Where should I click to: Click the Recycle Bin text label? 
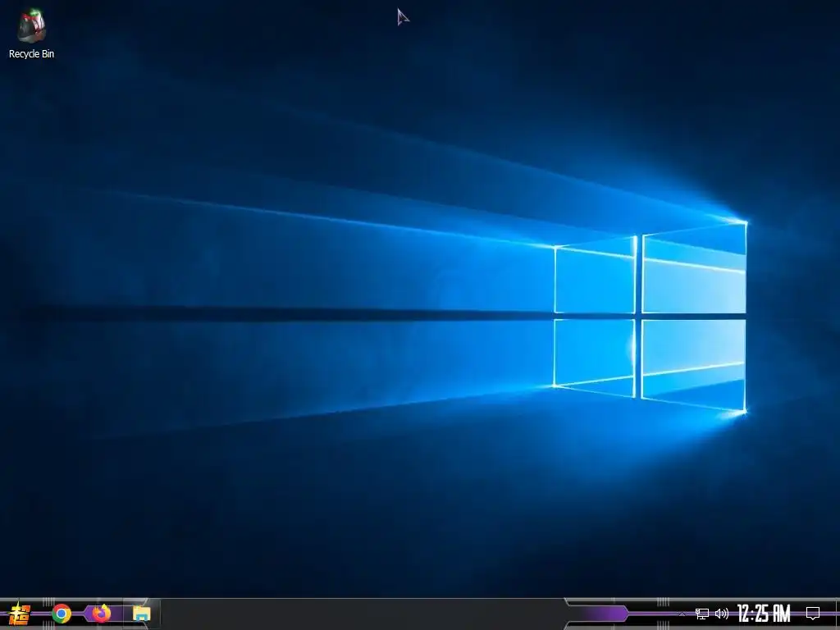32,53
